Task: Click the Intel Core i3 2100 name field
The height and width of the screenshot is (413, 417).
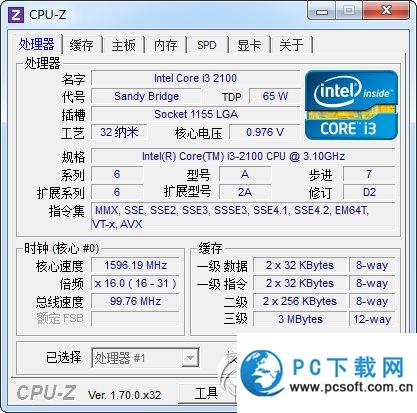Action: [x=195, y=78]
